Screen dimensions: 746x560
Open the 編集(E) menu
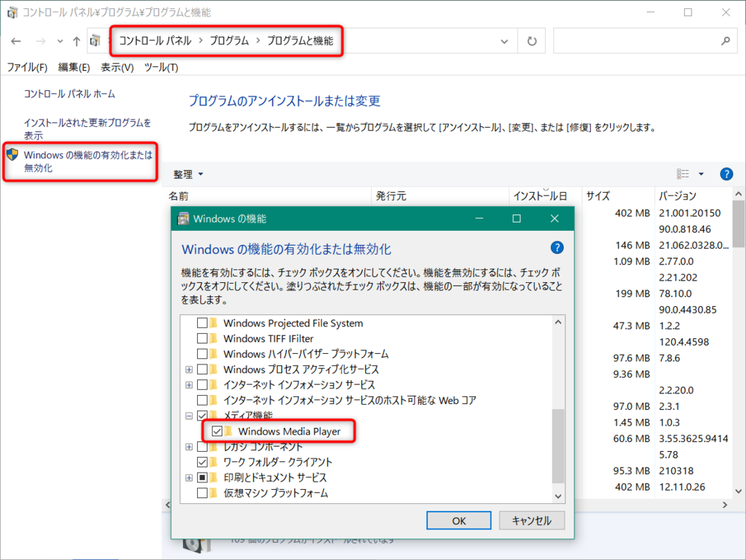[74, 67]
